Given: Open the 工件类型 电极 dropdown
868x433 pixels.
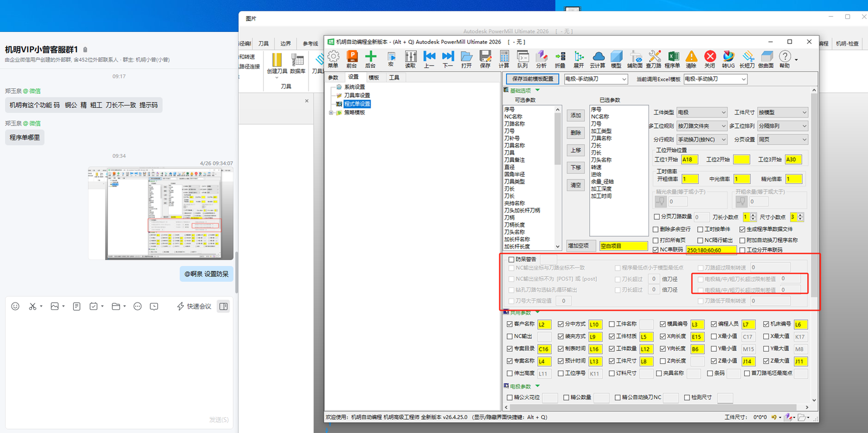Looking at the screenshot, I should point(701,112).
